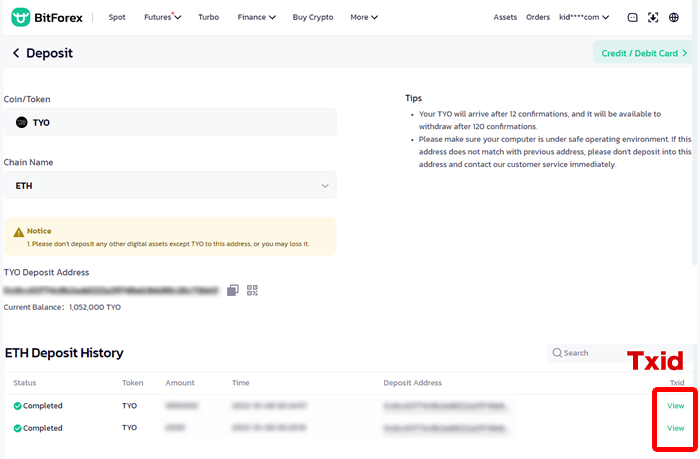Click the Notice warning icon
This screenshot has width=700, height=459.
19,232
